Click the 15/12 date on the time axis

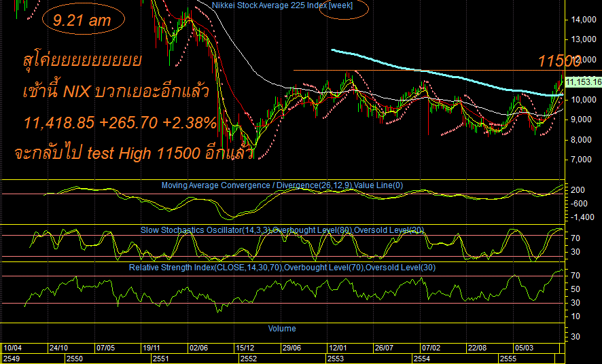[245, 348]
